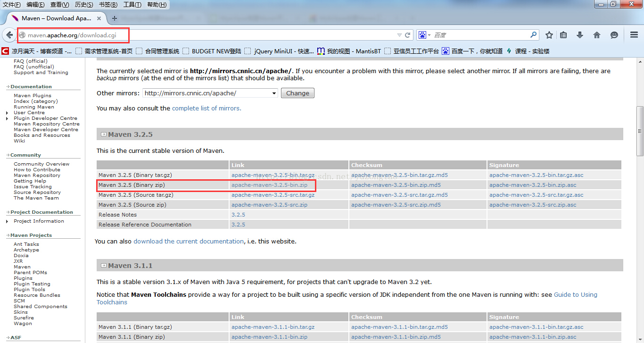The image size is (644, 343).
Task: Click the chat smiley toolbar icon
Action: tap(614, 35)
